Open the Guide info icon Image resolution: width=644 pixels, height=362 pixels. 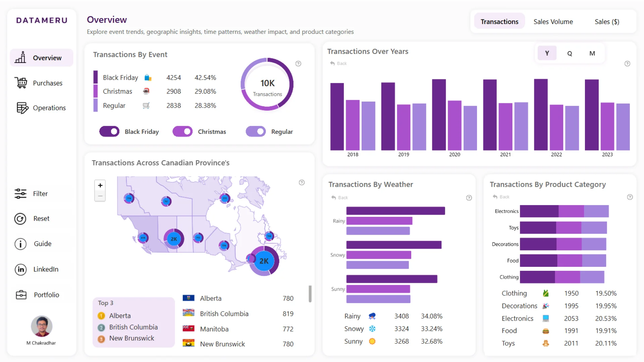20,244
